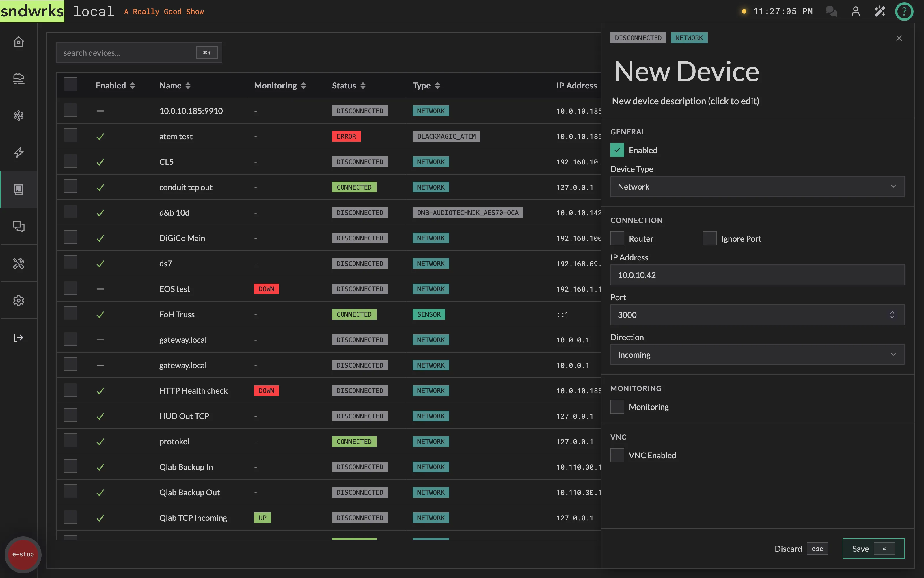
Task: Open the 10.0.10.185:9910 device row
Action: point(328,111)
